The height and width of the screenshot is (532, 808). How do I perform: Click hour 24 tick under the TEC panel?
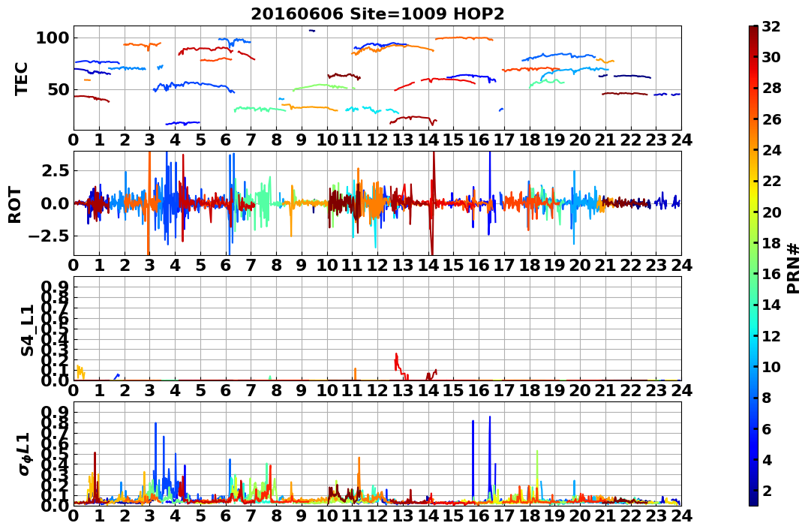[681, 140]
